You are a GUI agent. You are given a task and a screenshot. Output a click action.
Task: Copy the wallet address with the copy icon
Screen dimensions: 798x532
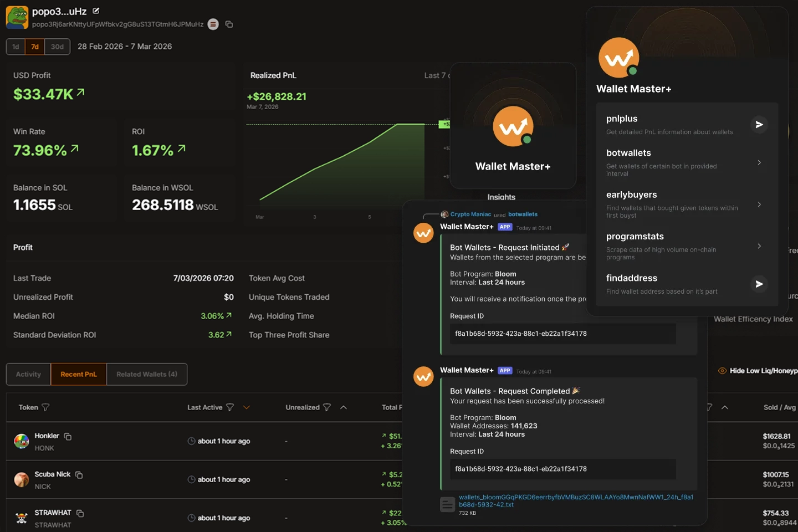click(x=229, y=24)
